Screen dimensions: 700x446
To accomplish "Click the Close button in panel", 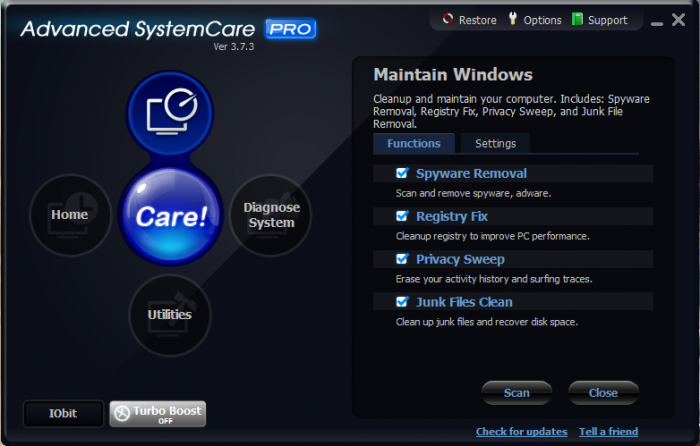I will (603, 393).
